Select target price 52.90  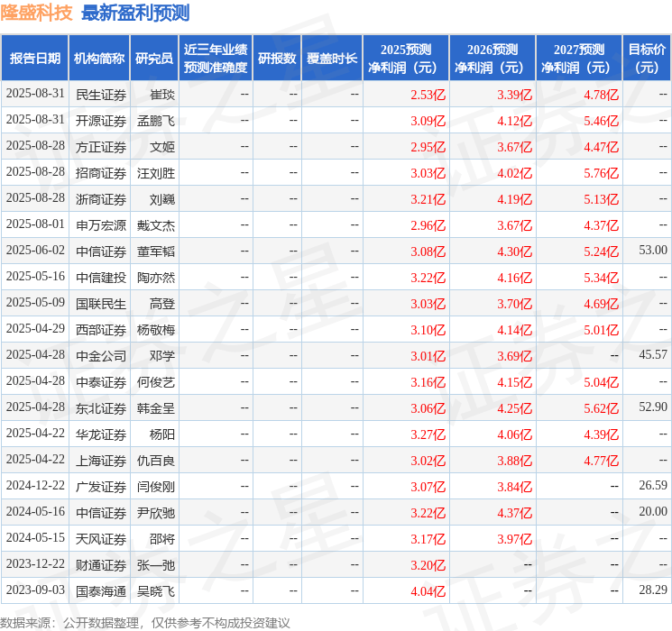pyautogui.click(x=653, y=407)
